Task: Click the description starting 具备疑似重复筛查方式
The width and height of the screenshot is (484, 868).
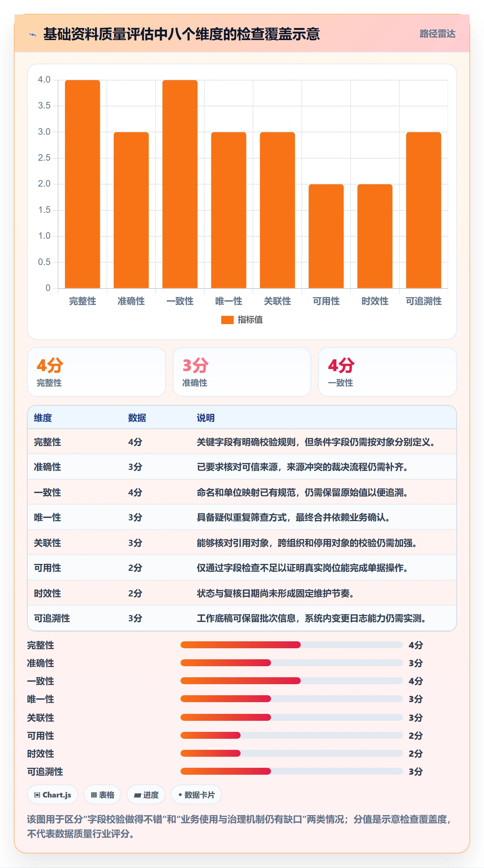Action: (x=294, y=518)
